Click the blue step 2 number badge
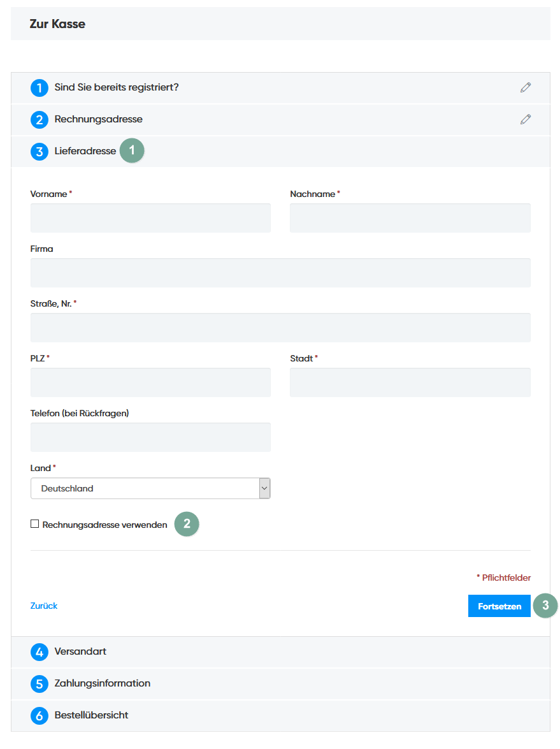The image size is (560, 749). (39, 120)
